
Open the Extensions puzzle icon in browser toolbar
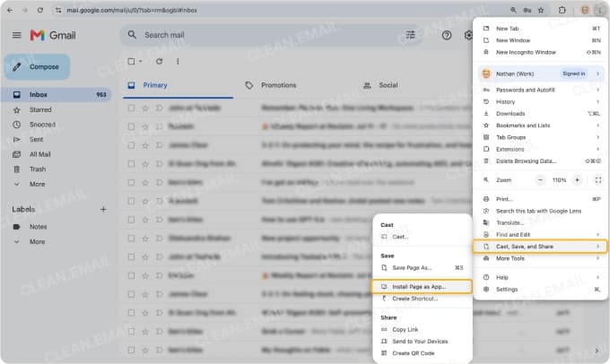point(562,10)
